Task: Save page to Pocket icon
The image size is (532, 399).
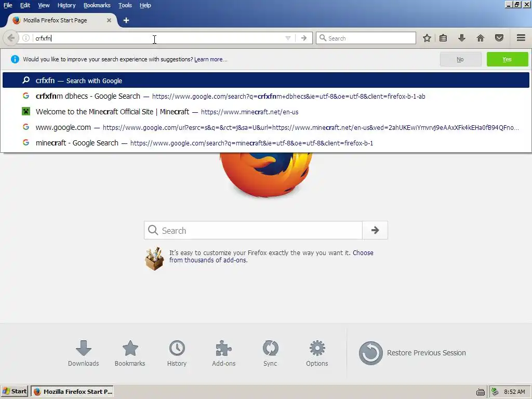Action: pyautogui.click(x=499, y=38)
